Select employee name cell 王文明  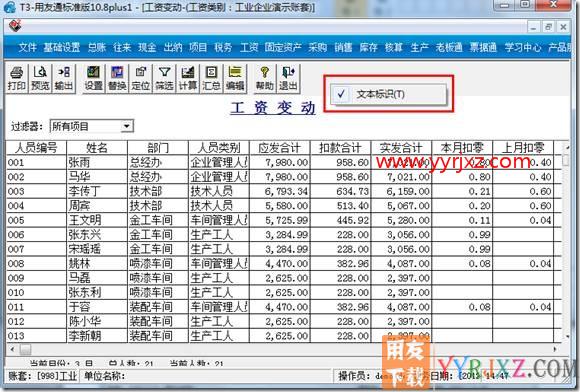(x=97, y=220)
